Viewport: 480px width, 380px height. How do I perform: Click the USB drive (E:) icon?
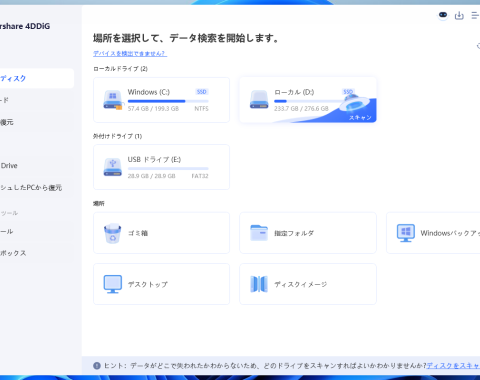coord(113,167)
